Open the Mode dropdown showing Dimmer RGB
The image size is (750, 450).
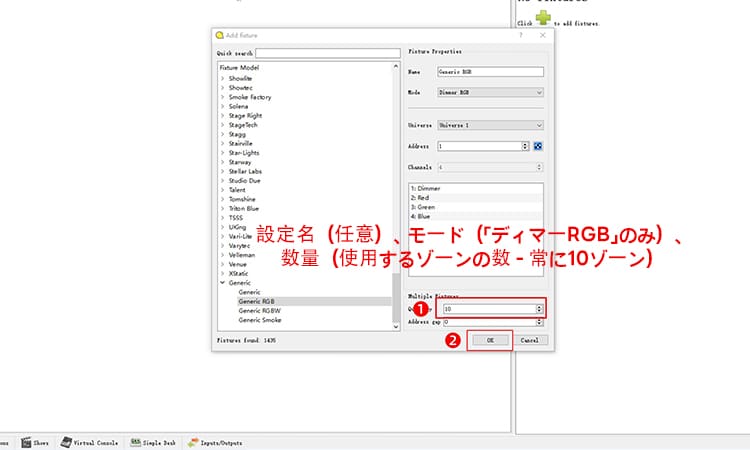[490, 92]
